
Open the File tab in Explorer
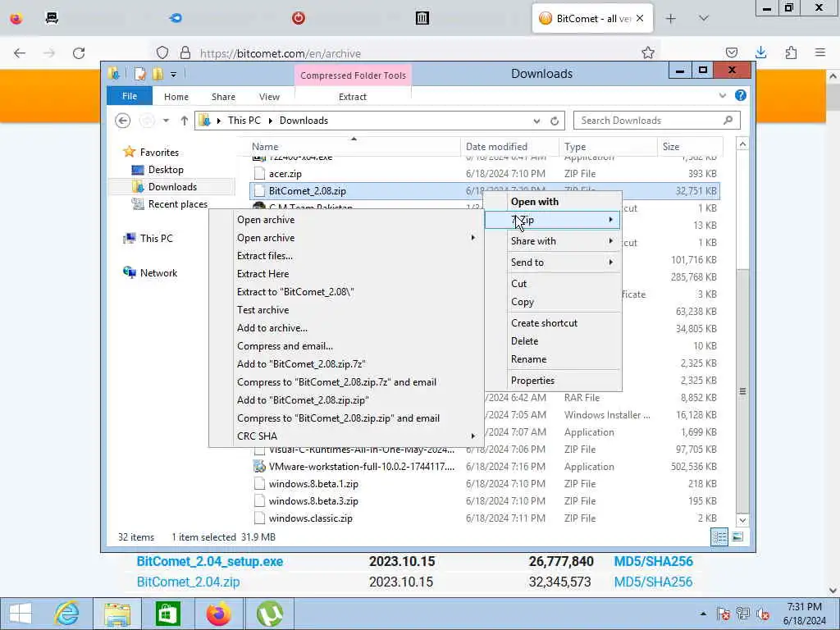click(x=130, y=97)
